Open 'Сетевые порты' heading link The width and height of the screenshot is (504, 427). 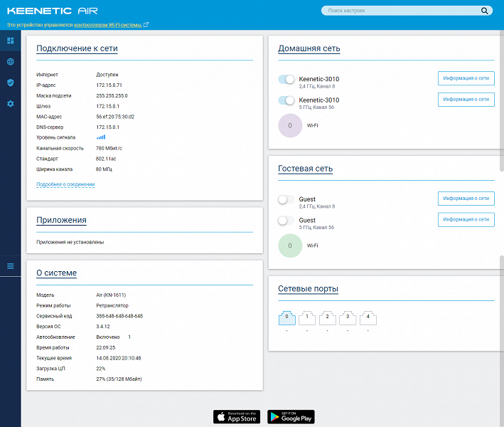pos(308,289)
